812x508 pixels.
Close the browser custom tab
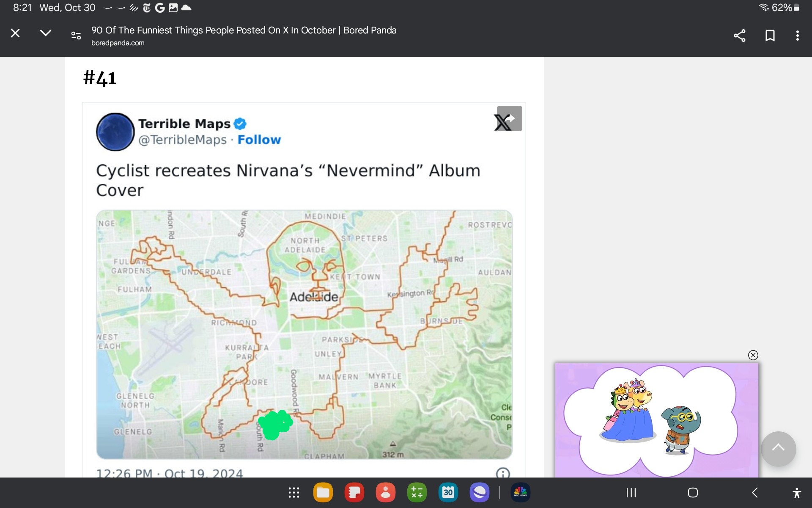[15, 33]
